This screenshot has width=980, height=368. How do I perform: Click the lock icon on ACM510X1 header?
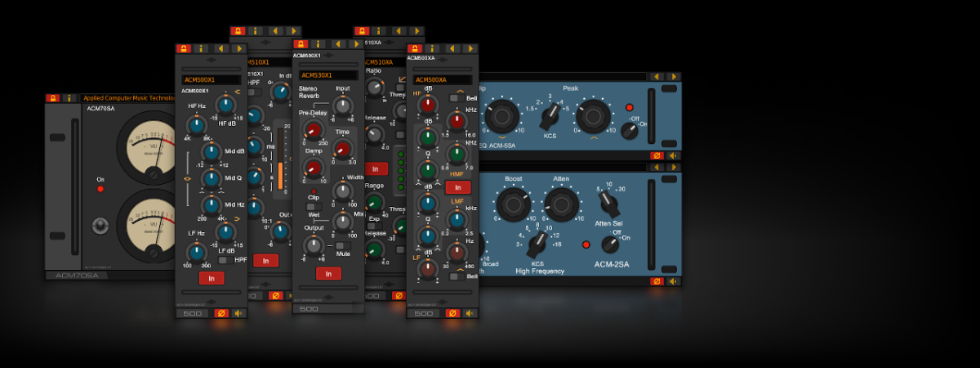tap(238, 30)
